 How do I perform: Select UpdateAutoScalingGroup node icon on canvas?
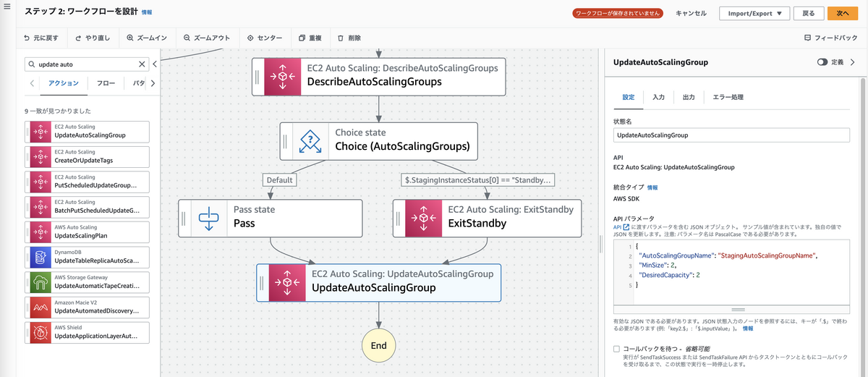pos(286,282)
